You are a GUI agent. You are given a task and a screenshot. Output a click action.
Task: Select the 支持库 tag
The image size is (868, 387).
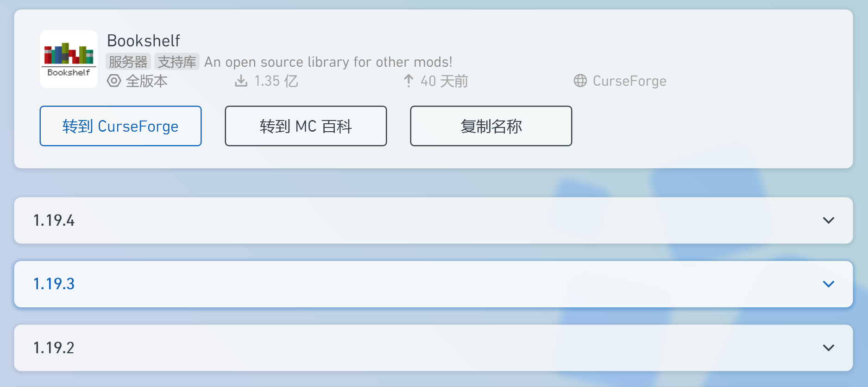point(176,61)
